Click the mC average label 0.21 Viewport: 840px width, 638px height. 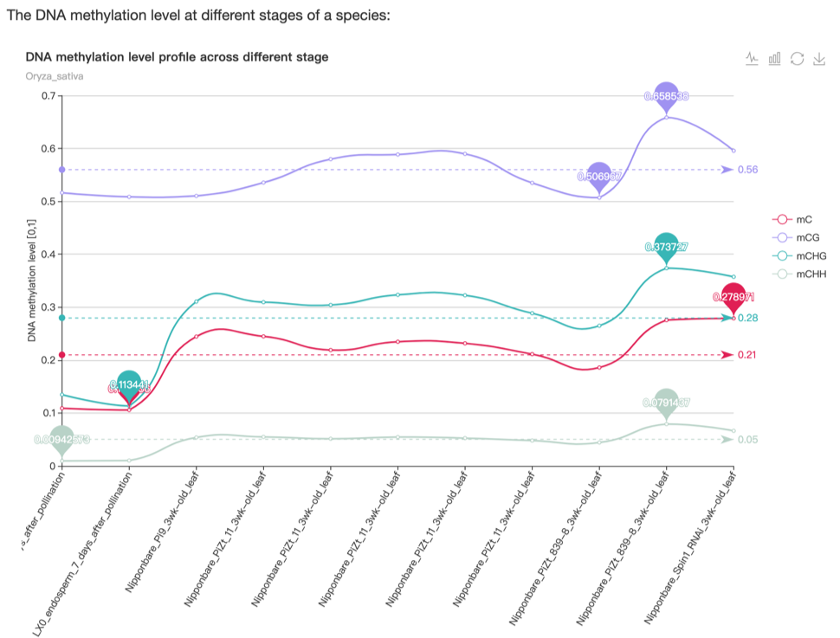[747, 355]
